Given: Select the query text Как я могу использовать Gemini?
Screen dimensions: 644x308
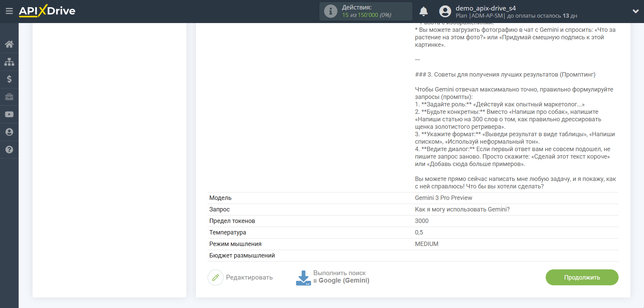Looking at the screenshot, I should coord(462,209).
